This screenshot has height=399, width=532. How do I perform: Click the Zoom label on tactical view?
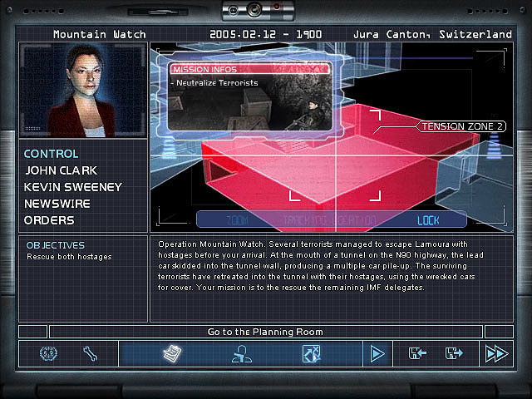[x=238, y=220]
